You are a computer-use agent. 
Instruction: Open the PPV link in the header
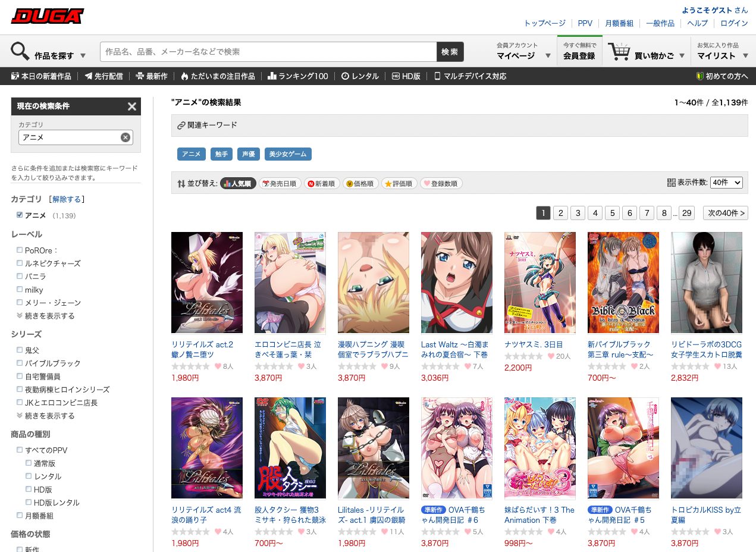coord(585,23)
